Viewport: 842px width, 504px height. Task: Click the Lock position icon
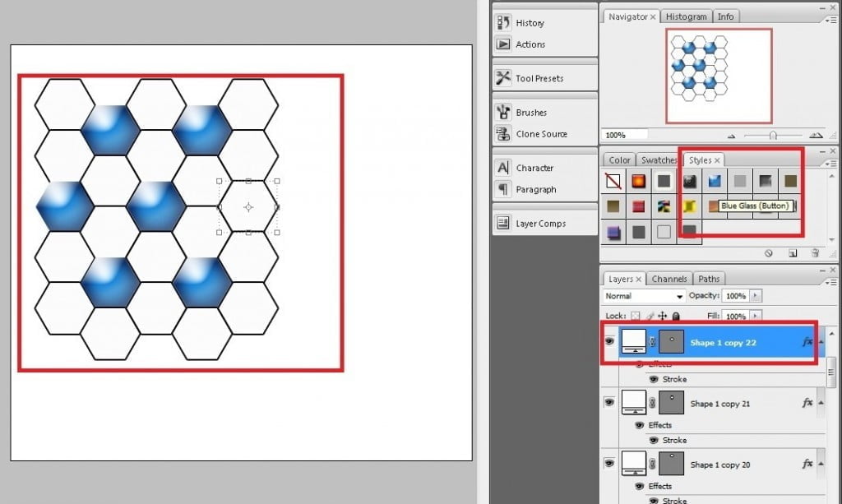663,316
